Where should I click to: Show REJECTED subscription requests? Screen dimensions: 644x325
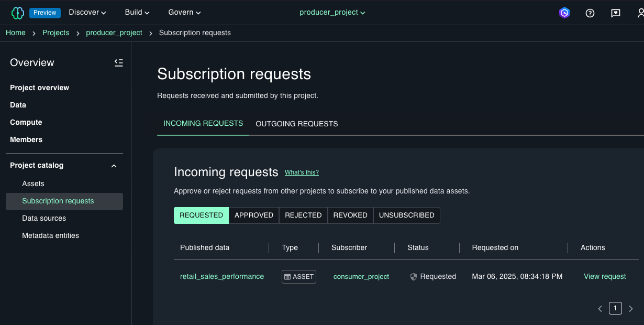(x=303, y=215)
